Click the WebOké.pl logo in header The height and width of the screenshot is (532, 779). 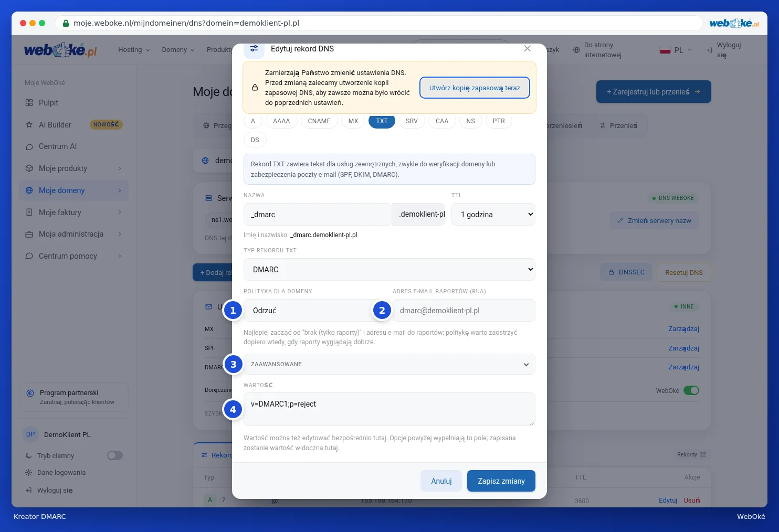60,50
